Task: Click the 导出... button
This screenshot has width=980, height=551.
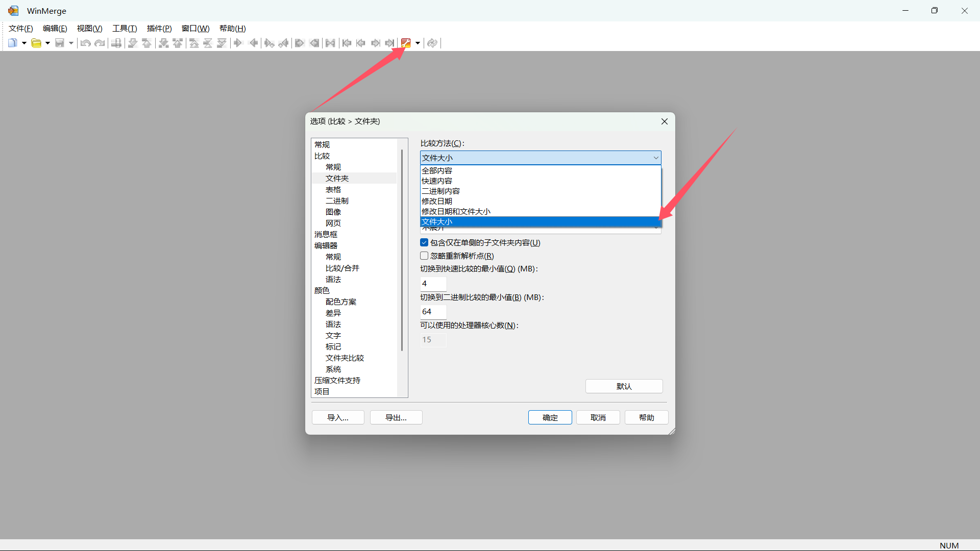Action: [x=396, y=417]
